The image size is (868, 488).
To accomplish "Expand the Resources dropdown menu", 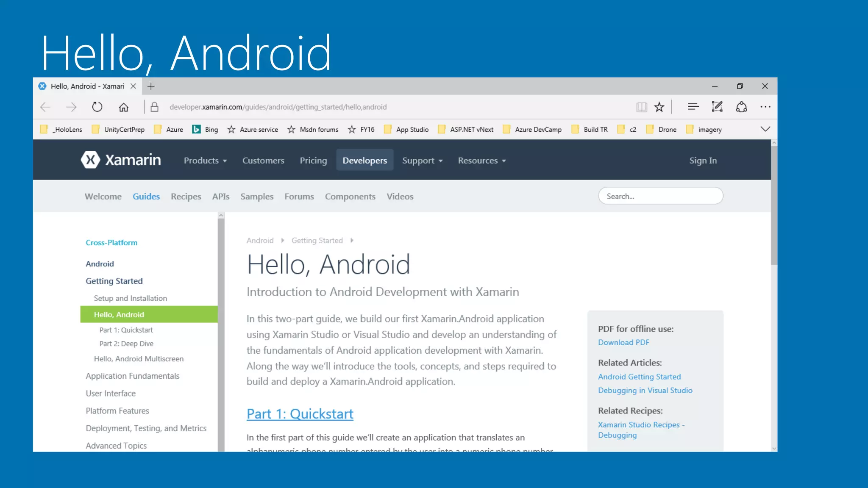I will [482, 161].
